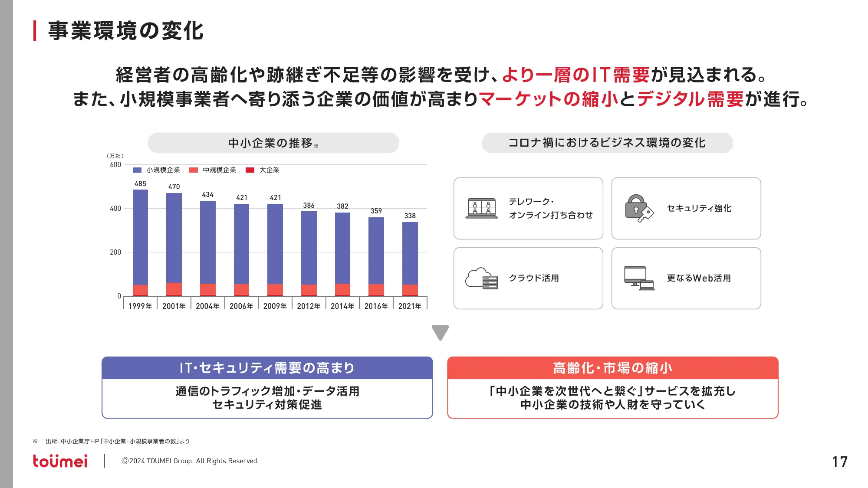
Task: Click the value label 485
Action: pyautogui.click(x=140, y=183)
